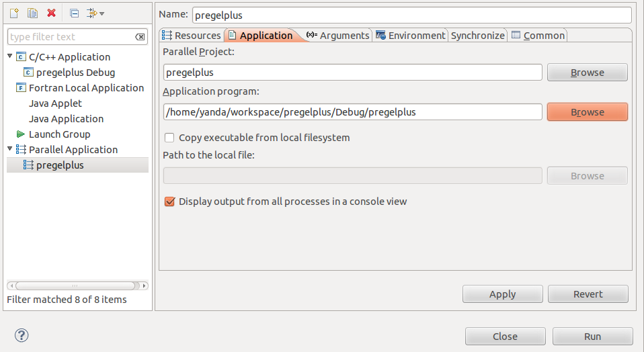Duplicate the selected launch configuration
This screenshot has height=352, width=644.
(32, 13)
